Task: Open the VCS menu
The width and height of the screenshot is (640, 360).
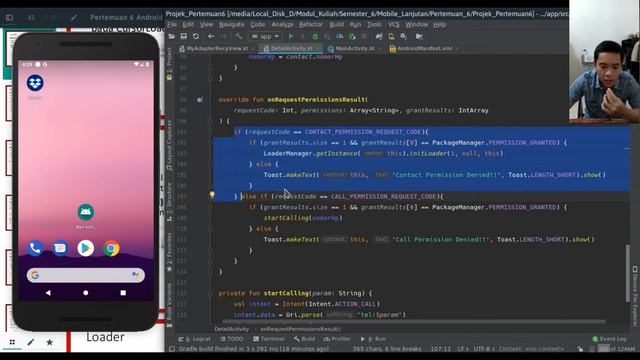Action: [394, 24]
